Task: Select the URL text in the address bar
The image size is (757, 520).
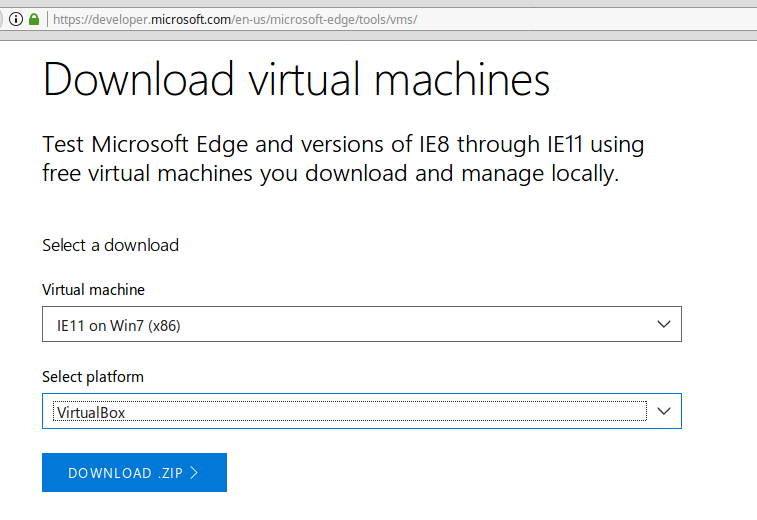Action: pos(235,20)
